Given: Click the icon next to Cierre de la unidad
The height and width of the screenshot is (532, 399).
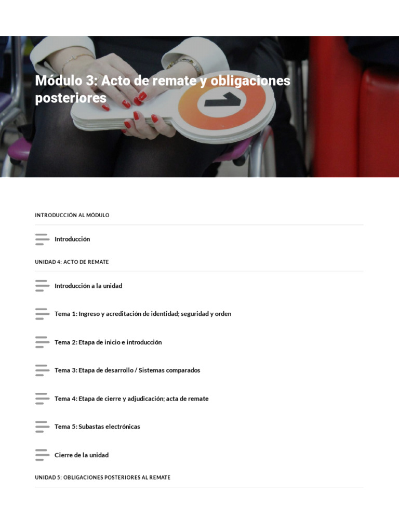Looking at the screenshot, I should (42, 455).
